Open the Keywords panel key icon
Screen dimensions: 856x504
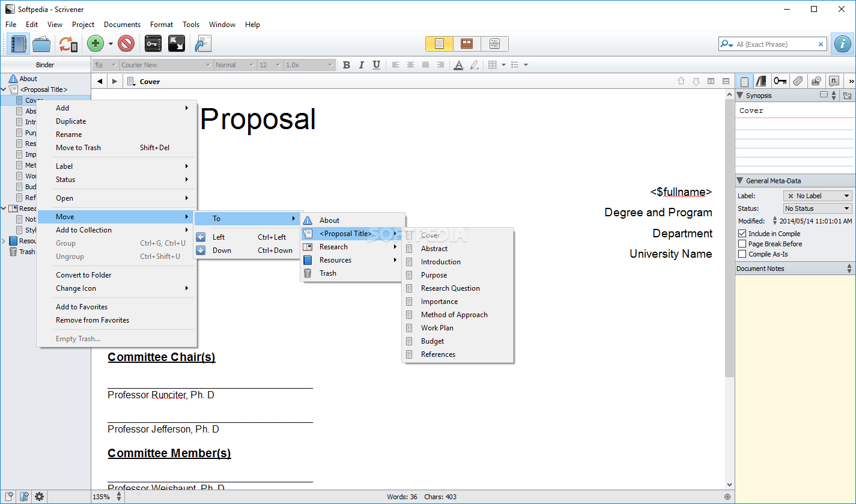pos(153,44)
